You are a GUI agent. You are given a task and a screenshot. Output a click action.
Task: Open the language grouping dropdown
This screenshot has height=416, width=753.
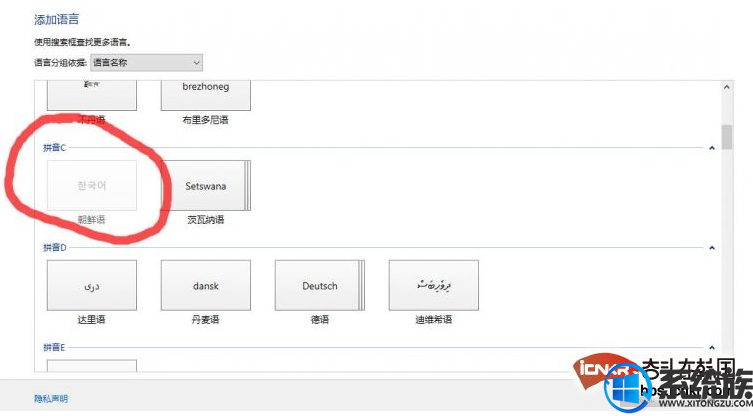pos(146,62)
